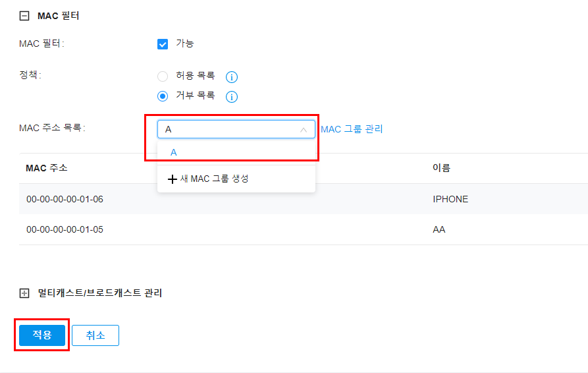The width and height of the screenshot is (588, 373).
Task: Open info icon next to 거부 목록
Action: (x=231, y=97)
